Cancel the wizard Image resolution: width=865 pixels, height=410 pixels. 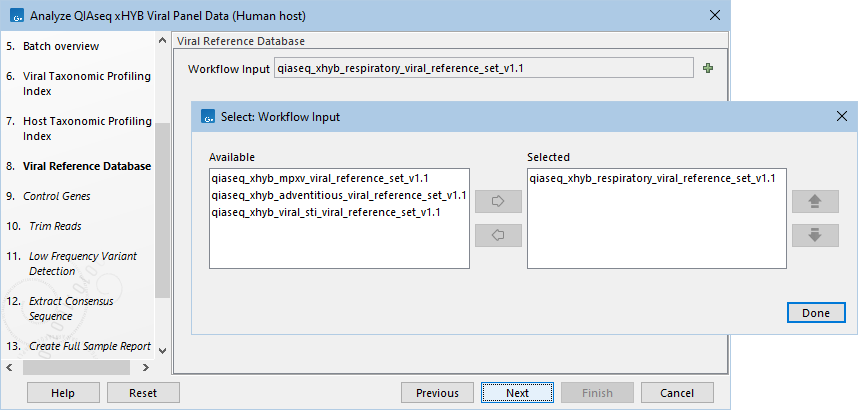tap(677, 393)
